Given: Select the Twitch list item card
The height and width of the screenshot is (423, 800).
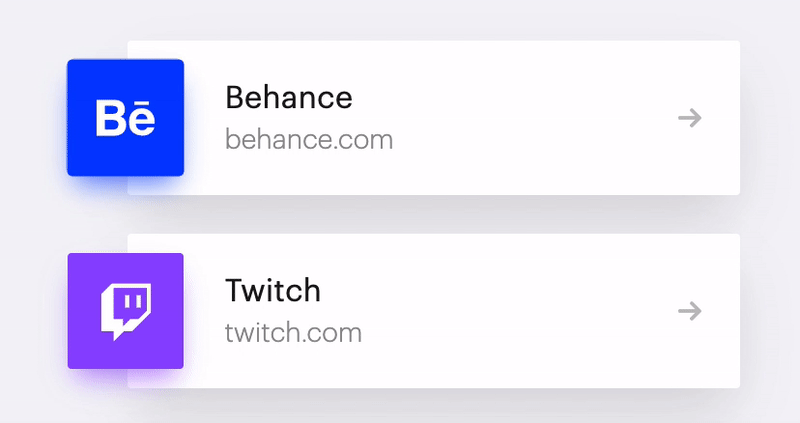Looking at the screenshot, I should coord(434,311).
